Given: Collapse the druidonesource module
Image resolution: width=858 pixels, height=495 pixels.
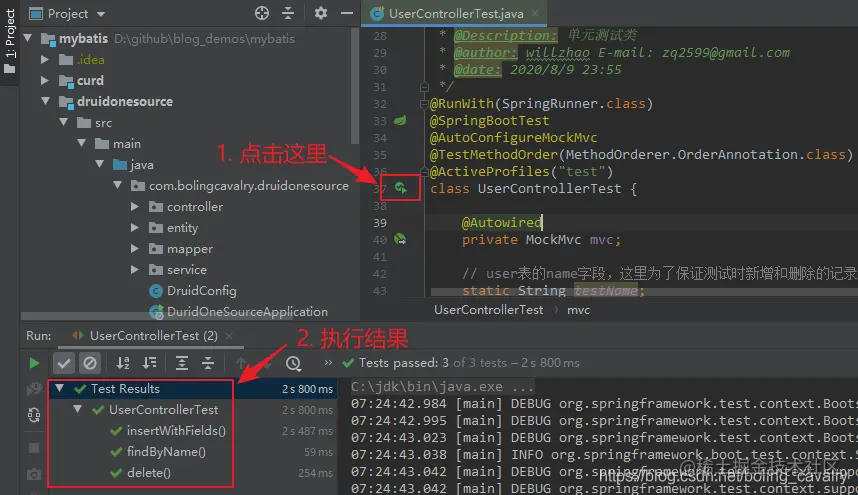Looking at the screenshot, I should pos(45,101).
